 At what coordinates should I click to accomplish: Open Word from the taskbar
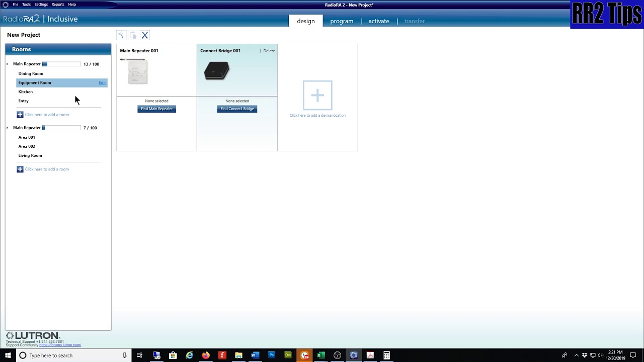click(x=255, y=355)
